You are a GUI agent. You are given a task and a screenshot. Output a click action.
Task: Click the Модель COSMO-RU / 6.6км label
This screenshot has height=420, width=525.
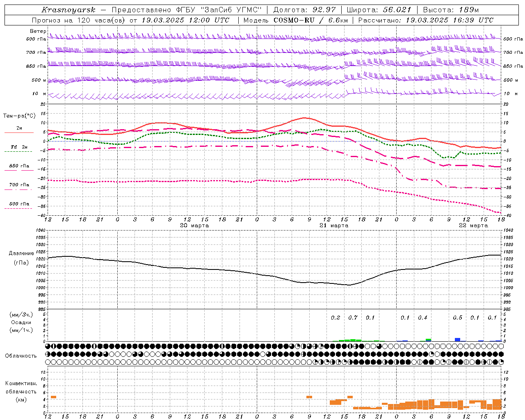coord(296,20)
